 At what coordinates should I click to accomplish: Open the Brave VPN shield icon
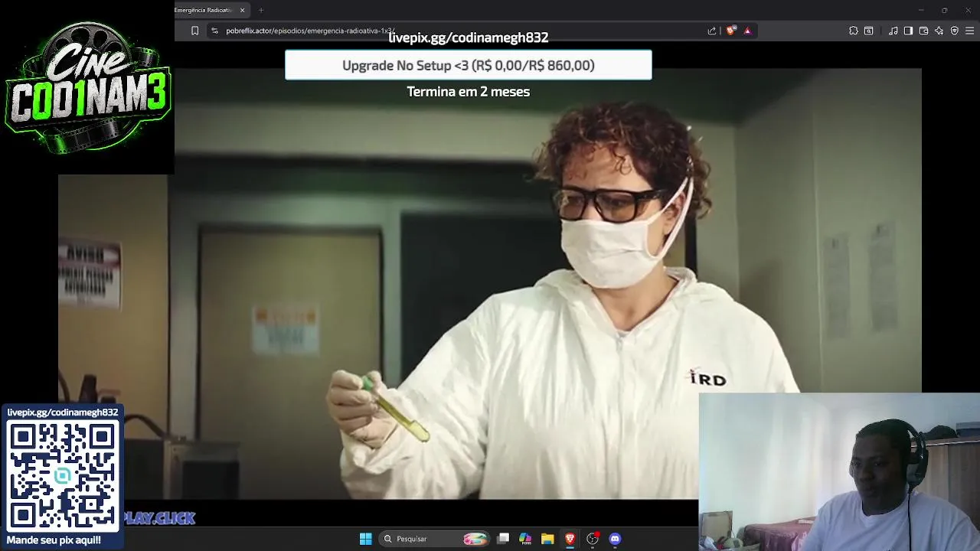955,31
